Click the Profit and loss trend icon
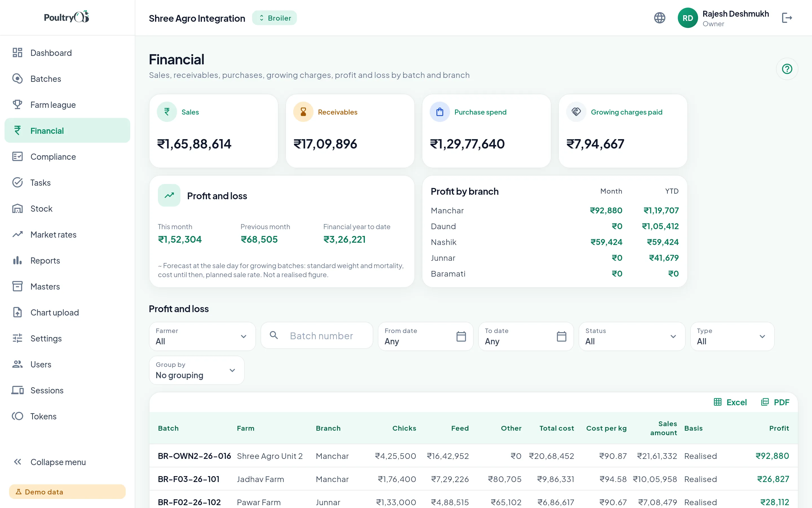This screenshot has width=812, height=508. click(169, 195)
